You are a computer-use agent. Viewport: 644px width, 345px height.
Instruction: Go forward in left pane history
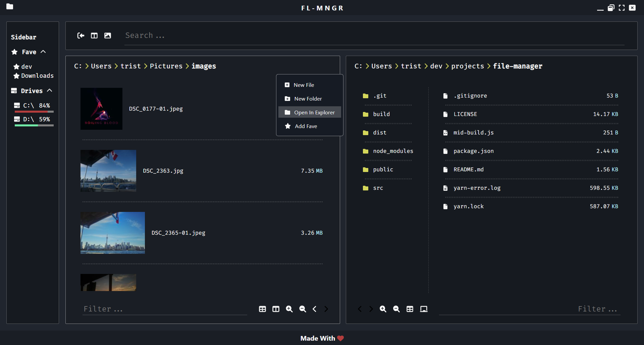click(x=326, y=309)
